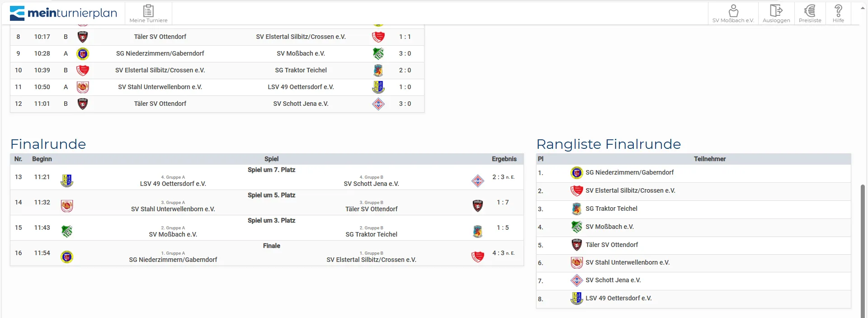Click the scrollbar up arrow
The width and height of the screenshot is (868, 318).
click(863, 8)
